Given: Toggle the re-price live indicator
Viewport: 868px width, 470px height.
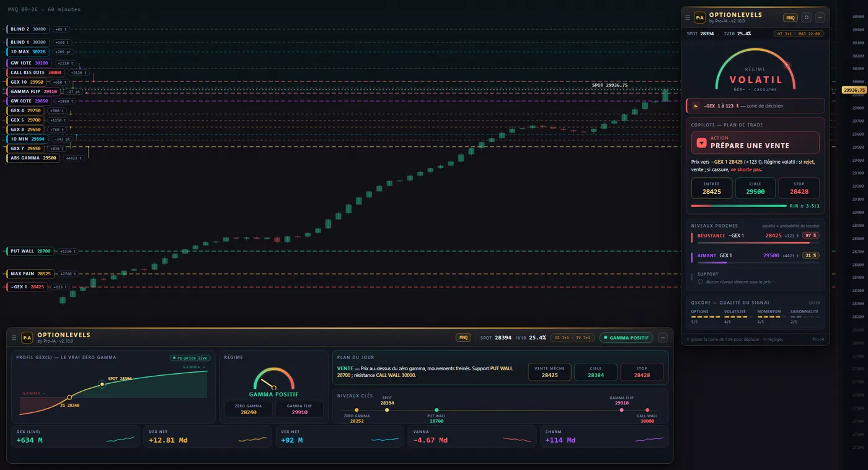Looking at the screenshot, I should click(190, 358).
